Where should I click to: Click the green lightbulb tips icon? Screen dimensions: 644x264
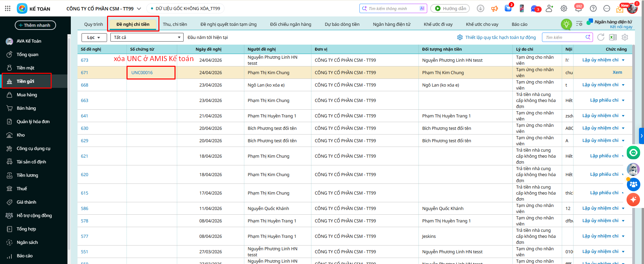click(566, 24)
